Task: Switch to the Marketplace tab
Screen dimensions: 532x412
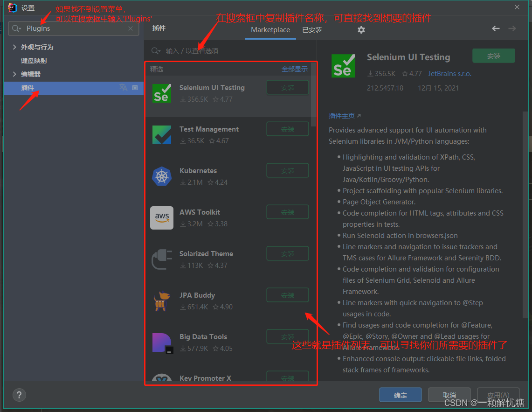Action: coord(270,30)
